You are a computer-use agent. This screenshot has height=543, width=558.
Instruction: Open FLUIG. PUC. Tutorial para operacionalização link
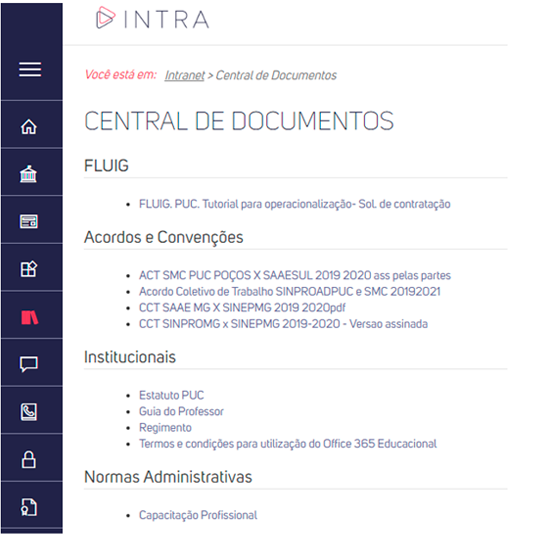[x=295, y=204]
